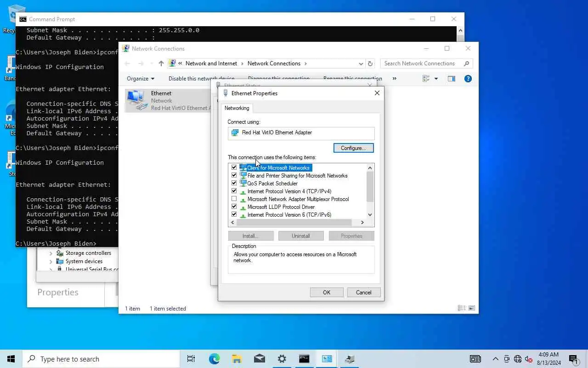Expand Storage controllers tree node

coord(51,253)
